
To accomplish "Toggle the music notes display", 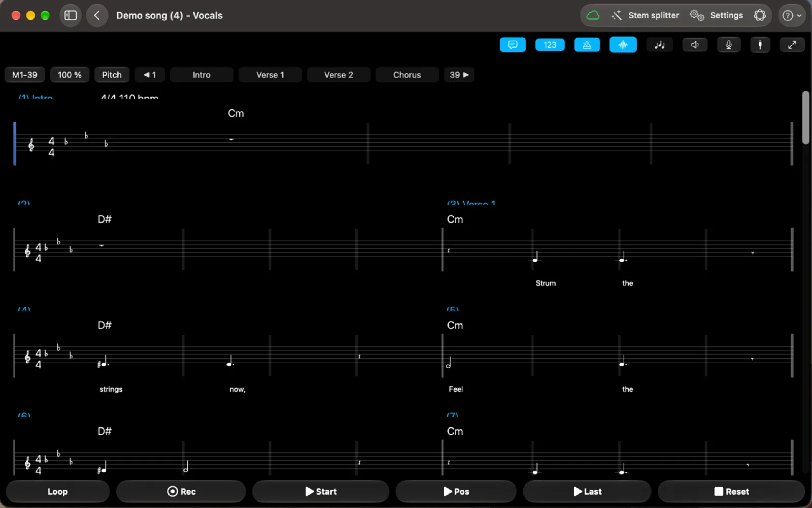I will pos(659,45).
